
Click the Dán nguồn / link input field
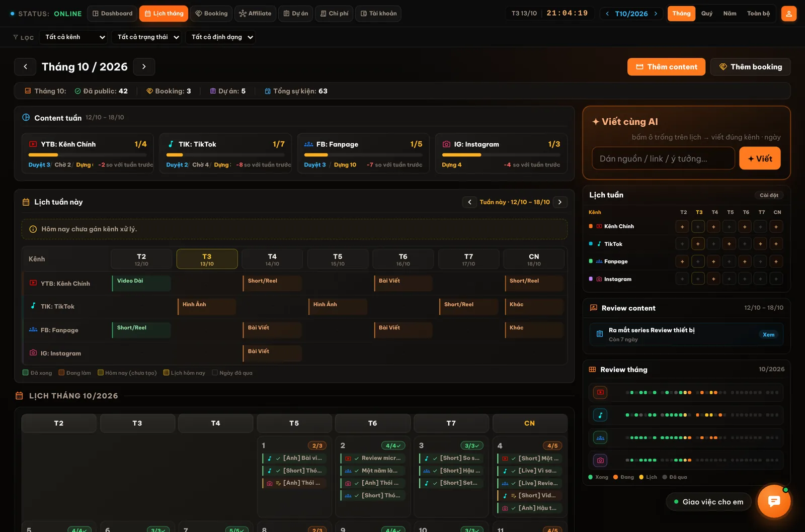pos(663,158)
